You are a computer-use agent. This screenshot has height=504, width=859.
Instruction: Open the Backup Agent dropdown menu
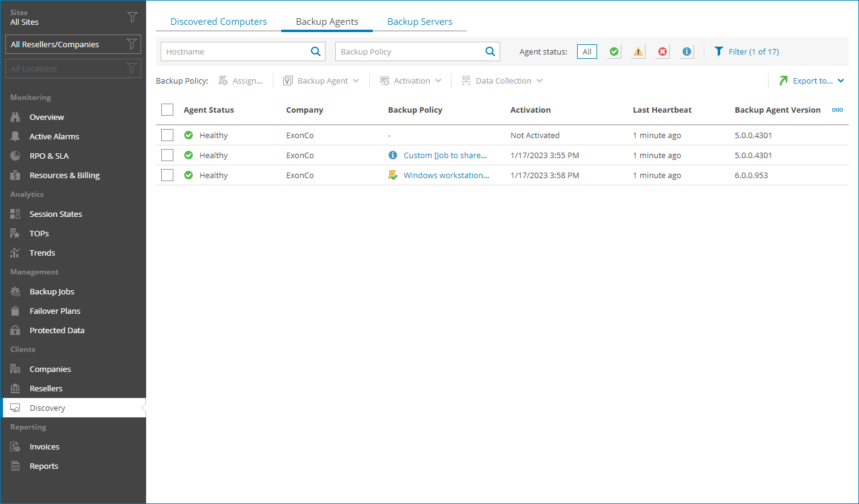coord(321,81)
